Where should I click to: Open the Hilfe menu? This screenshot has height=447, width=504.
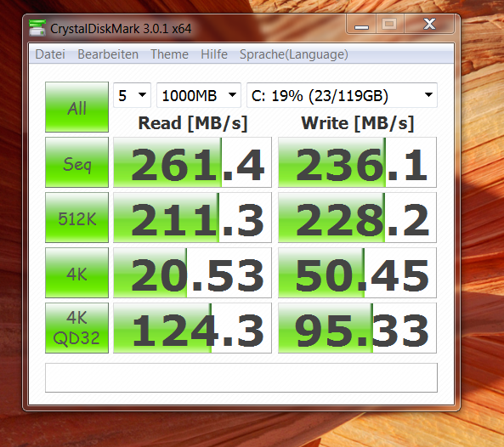[x=214, y=54]
